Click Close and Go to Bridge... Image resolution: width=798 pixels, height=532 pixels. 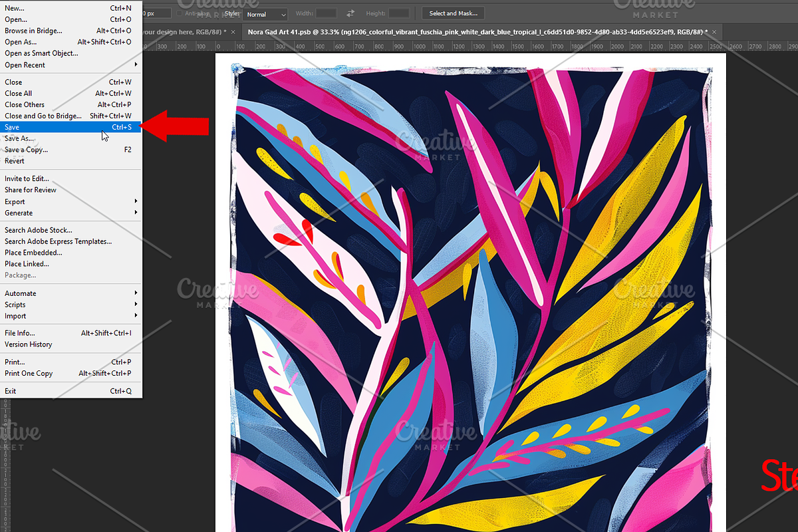70,116
